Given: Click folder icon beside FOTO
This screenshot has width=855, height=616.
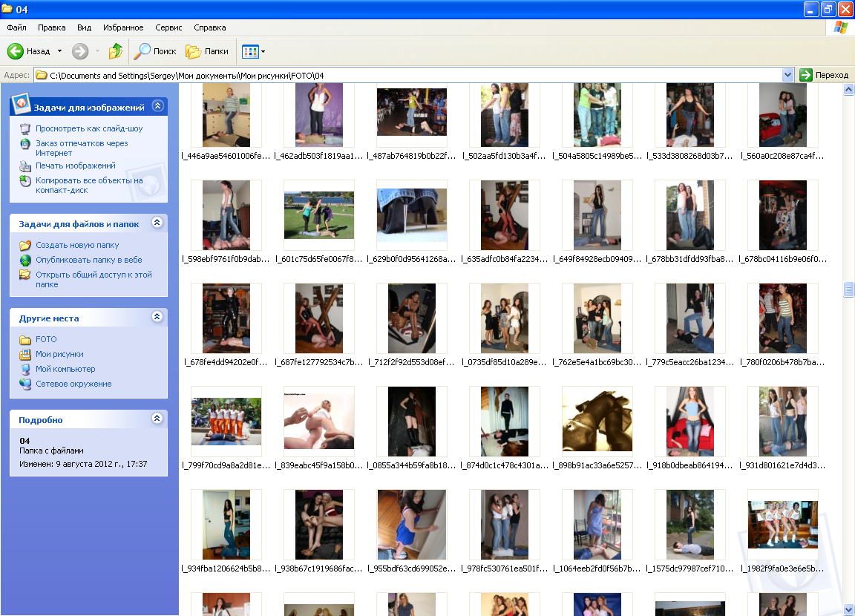Looking at the screenshot, I should pos(25,340).
